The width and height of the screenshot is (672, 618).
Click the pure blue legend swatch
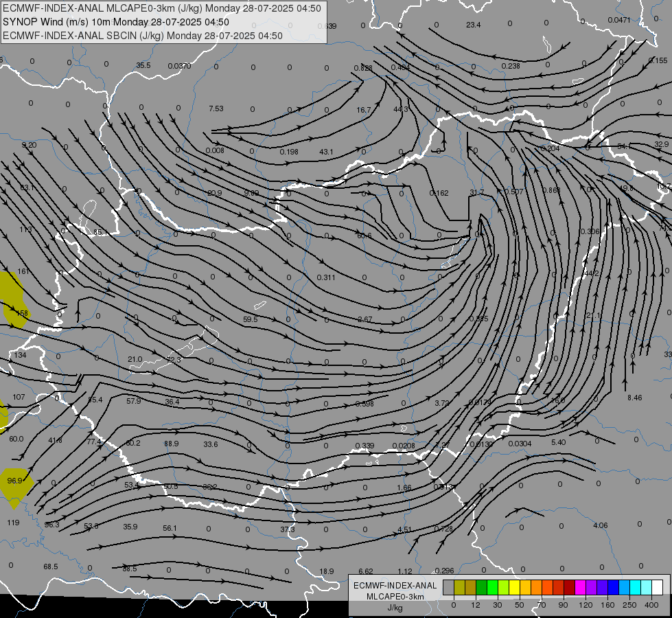click(613, 587)
